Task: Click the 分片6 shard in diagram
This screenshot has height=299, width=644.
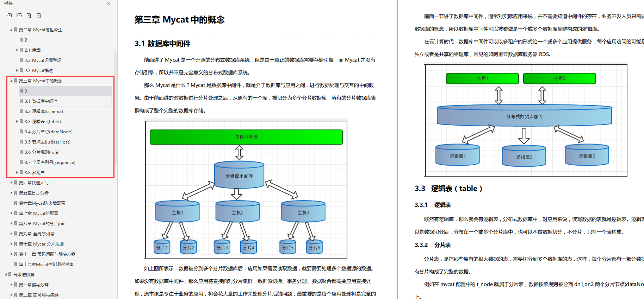Action: [x=314, y=247]
